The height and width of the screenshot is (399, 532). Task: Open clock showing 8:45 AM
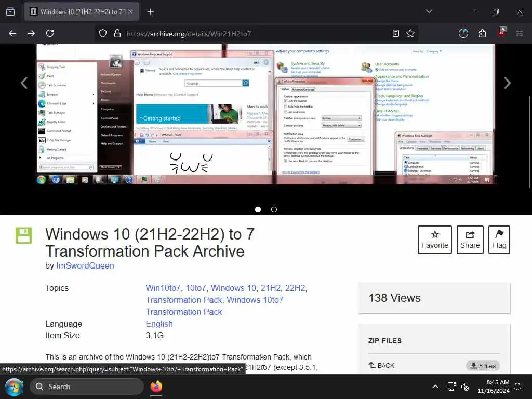494,387
